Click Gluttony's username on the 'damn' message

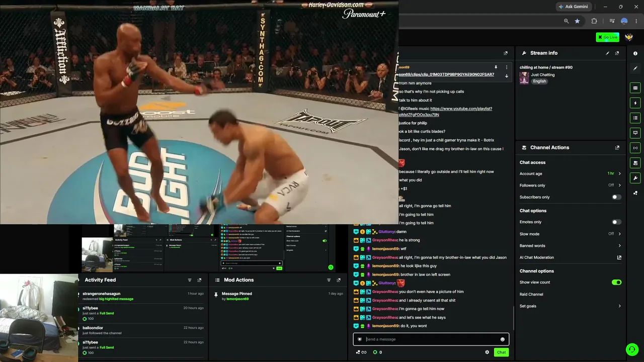(x=387, y=232)
